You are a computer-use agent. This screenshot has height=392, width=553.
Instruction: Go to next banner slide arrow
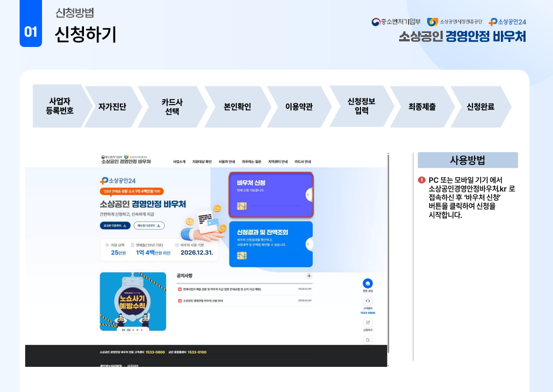tap(142, 330)
